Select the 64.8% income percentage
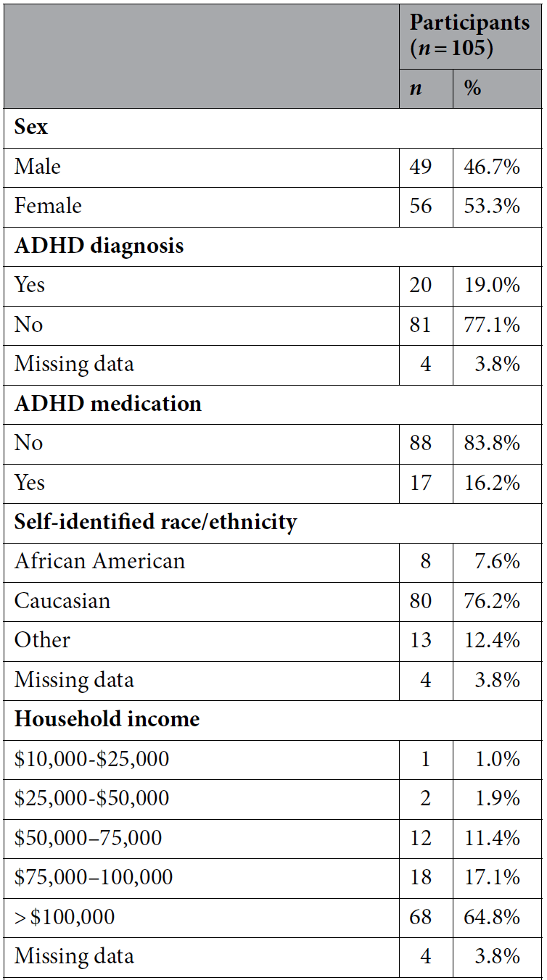The width and height of the screenshot is (547, 980). (492, 917)
